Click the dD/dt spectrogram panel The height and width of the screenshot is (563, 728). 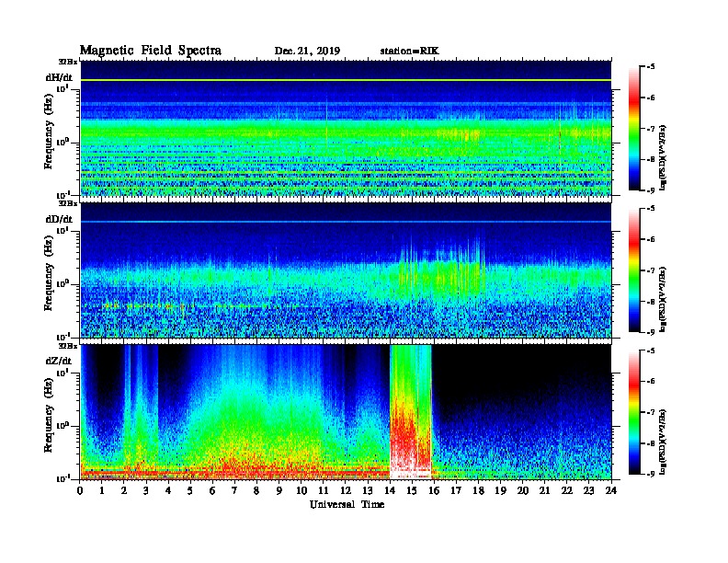(346, 270)
